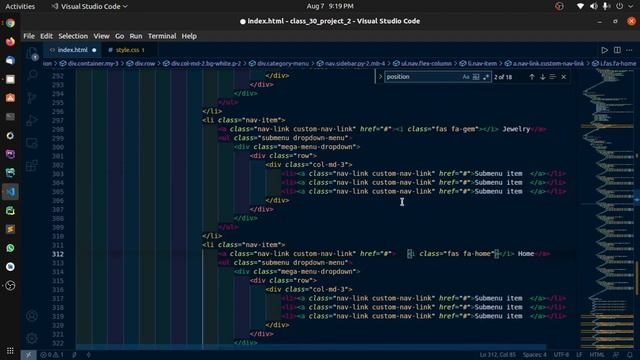Click the 'Home' text on line 312
The image size is (640, 360).
pyautogui.click(x=526, y=254)
